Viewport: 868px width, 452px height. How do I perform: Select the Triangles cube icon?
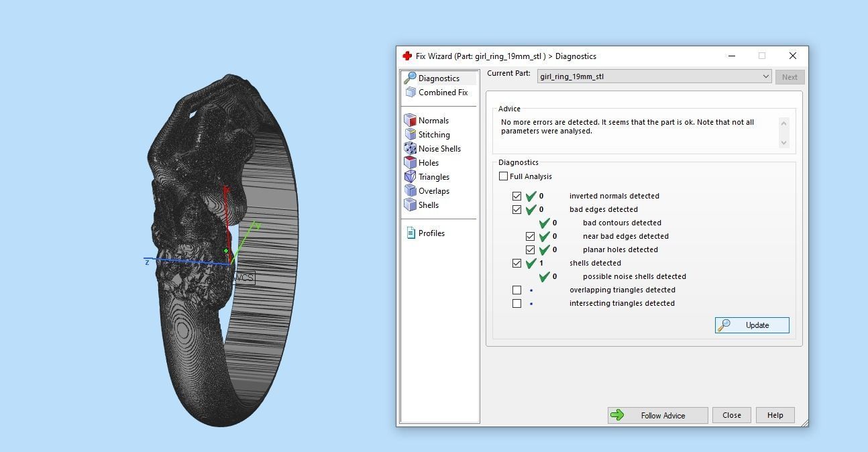[410, 176]
